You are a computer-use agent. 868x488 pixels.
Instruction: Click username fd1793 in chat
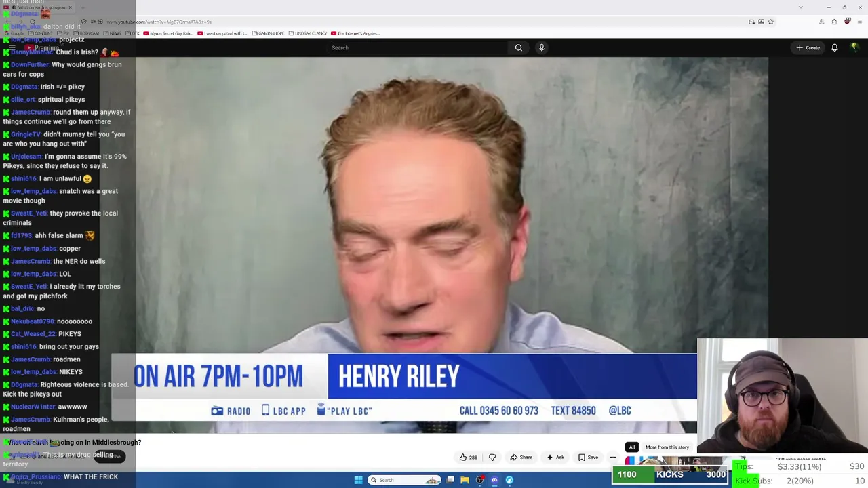pyautogui.click(x=22, y=236)
